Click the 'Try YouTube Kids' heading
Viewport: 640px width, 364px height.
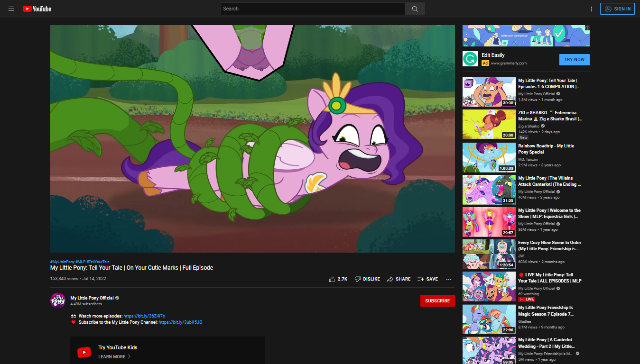[x=118, y=347]
